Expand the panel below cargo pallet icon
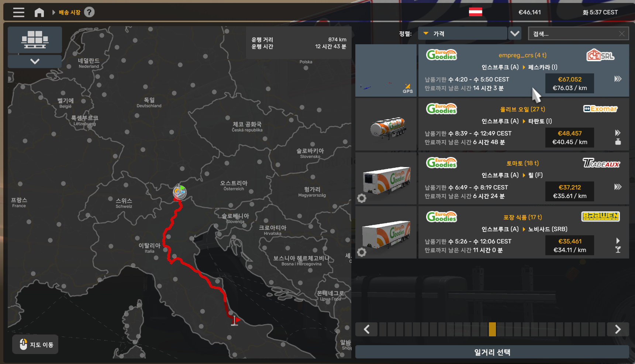This screenshot has height=364, width=635. (35, 61)
